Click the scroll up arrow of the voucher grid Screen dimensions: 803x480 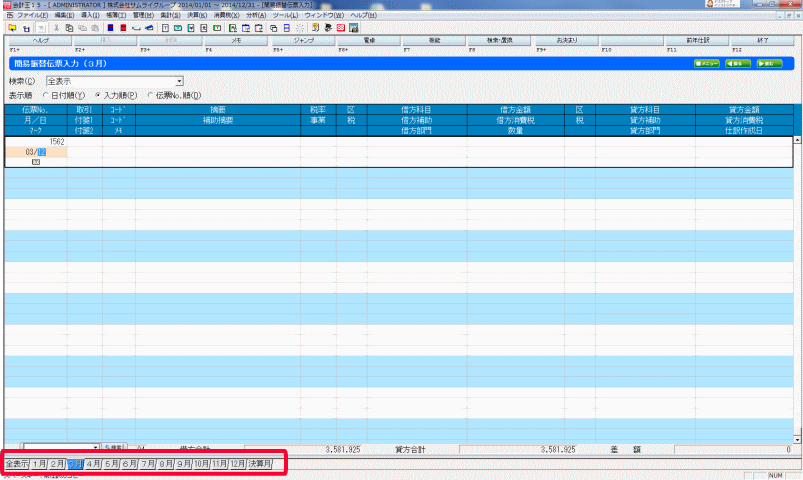point(797,140)
